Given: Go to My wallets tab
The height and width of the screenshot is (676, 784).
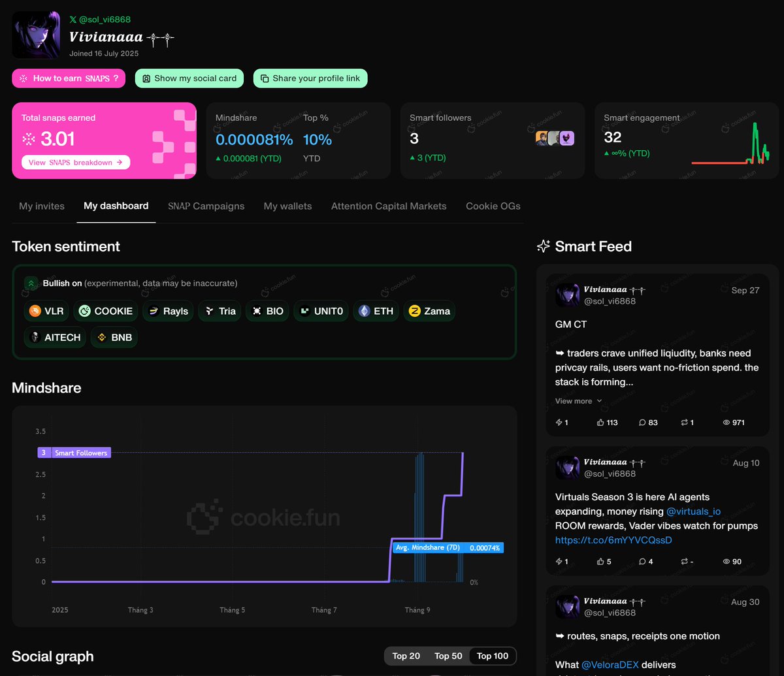Looking at the screenshot, I should pyautogui.click(x=287, y=206).
